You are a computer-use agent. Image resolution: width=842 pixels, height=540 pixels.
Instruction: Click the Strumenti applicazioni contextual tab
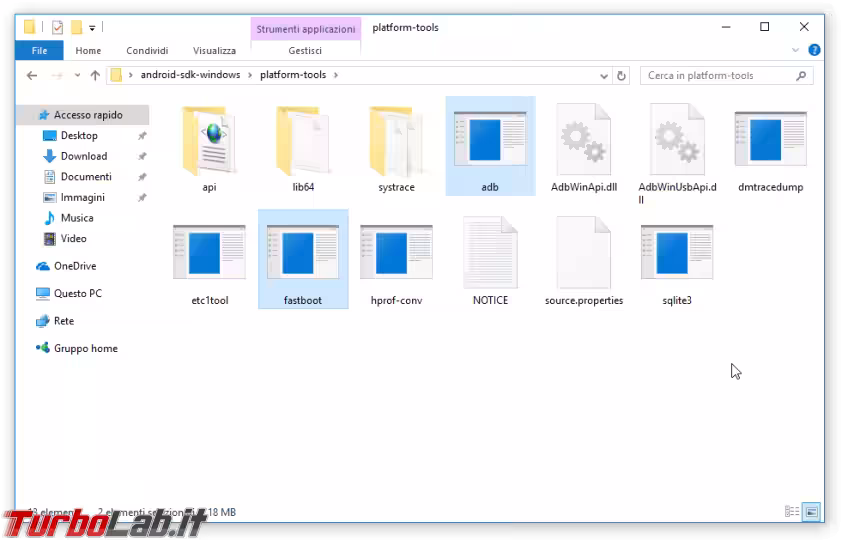tap(306, 29)
